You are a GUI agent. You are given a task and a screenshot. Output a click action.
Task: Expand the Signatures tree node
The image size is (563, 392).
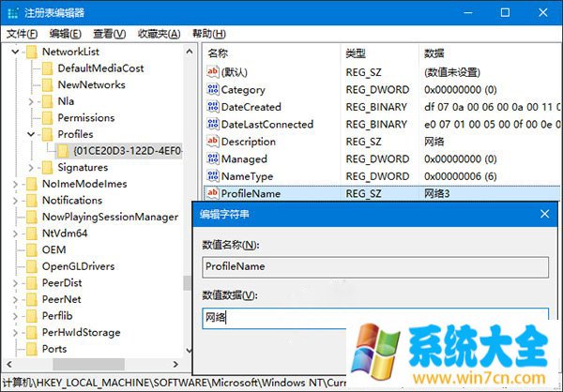click(31, 168)
